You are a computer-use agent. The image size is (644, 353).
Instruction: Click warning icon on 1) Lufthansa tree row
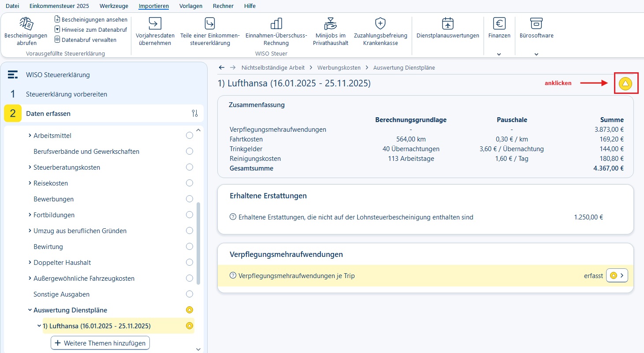click(190, 326)
